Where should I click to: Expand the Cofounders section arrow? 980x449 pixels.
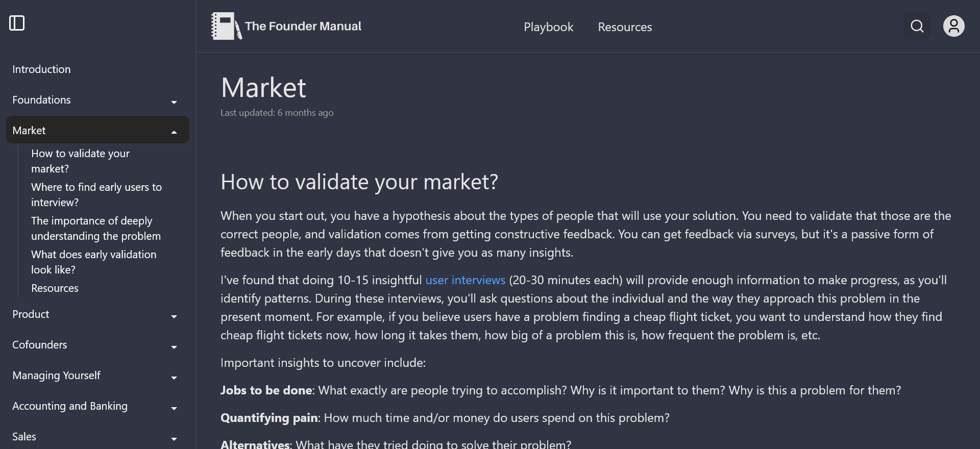tap(174, 347)
